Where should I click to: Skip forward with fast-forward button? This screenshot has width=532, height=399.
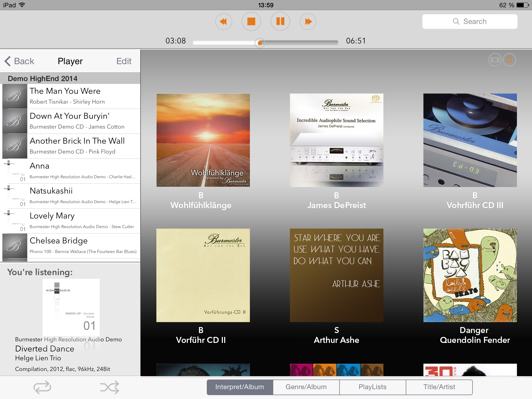point(308,22)
